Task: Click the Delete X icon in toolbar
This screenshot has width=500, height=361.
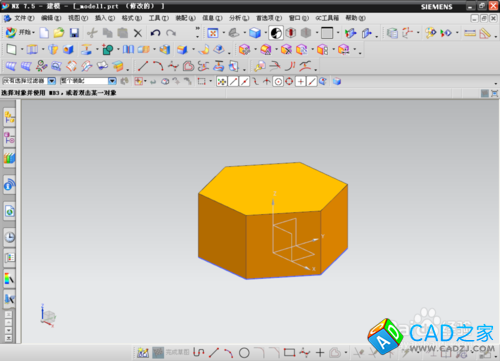Action: 138,33
